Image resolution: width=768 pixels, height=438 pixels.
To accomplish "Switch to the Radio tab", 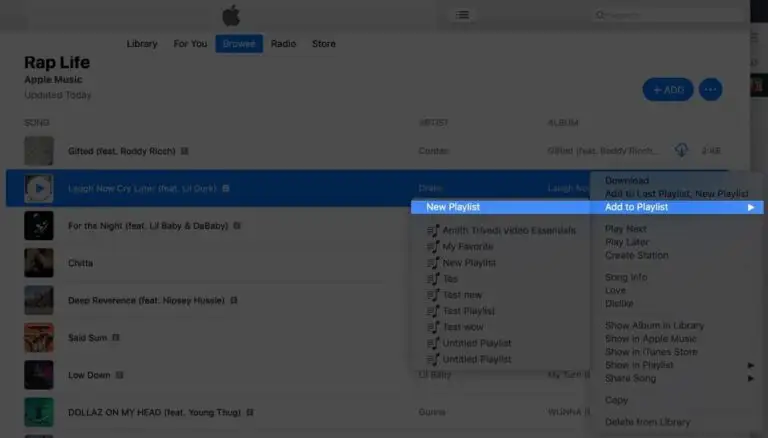I will pos(283,44).
